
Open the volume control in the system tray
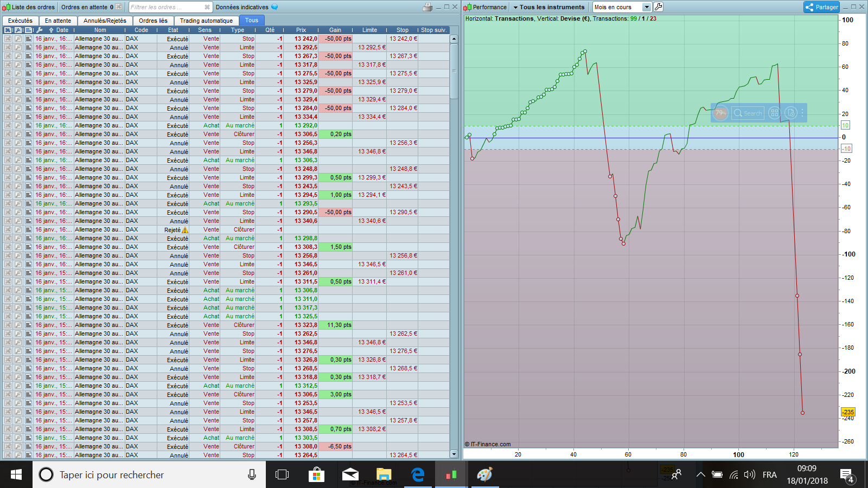click(x=750, y=474)
